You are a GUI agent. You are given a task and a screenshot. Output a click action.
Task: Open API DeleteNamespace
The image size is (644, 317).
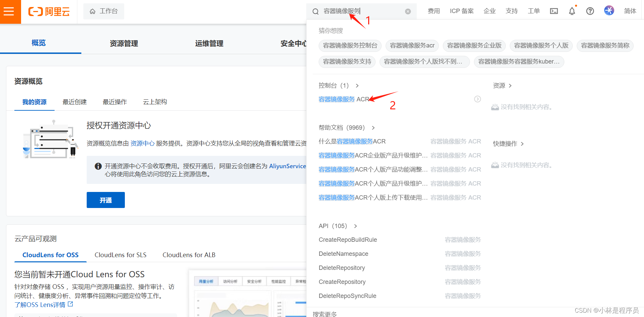pyautogui.click(x=343, y=254)
